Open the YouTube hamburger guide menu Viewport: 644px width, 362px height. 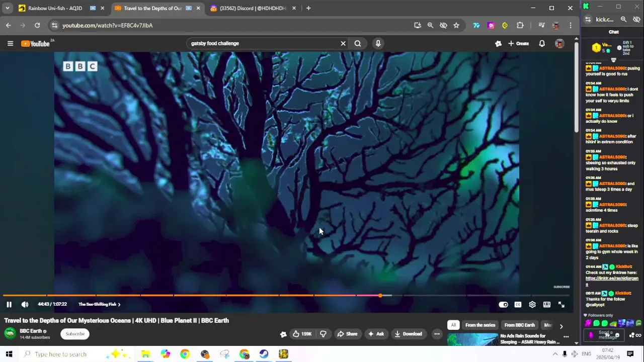(10, 44)
